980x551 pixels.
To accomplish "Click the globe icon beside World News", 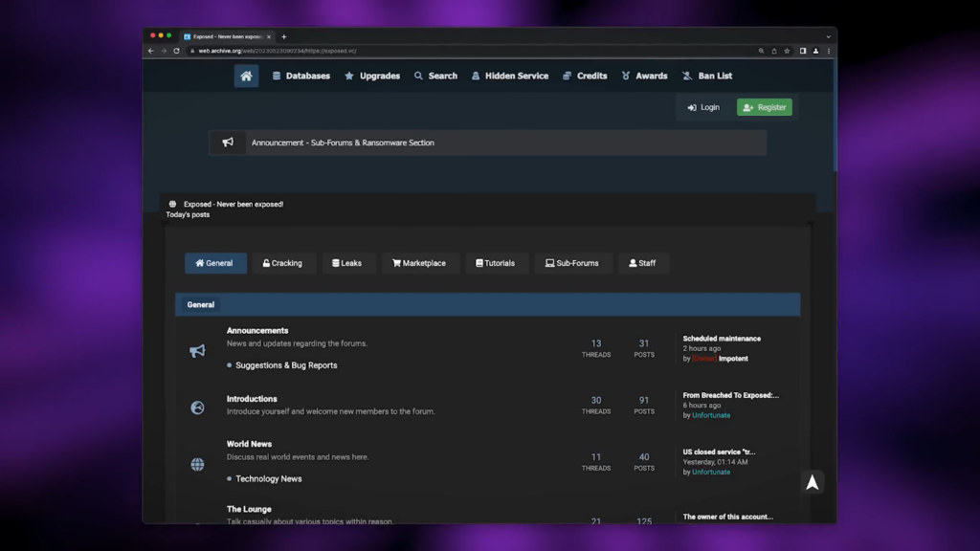I will point(197,464).
